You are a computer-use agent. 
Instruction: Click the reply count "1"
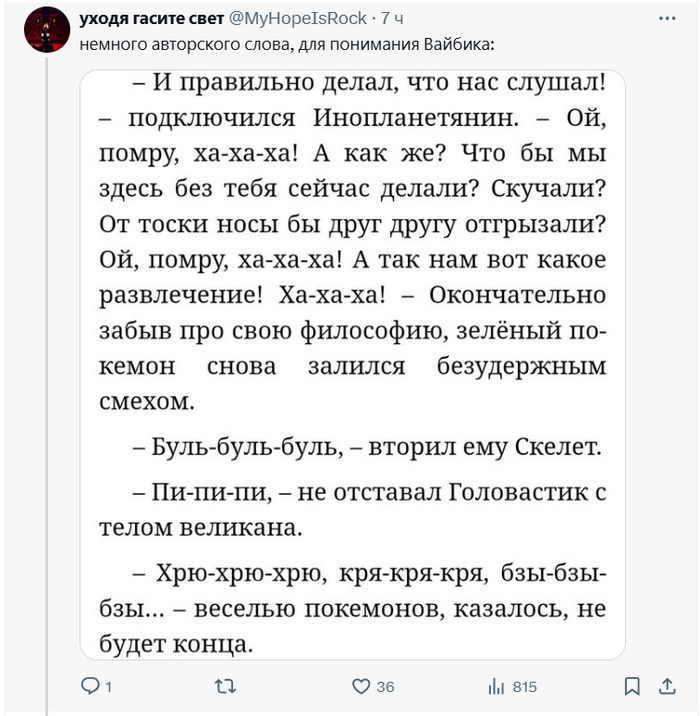tap(106, 687)
